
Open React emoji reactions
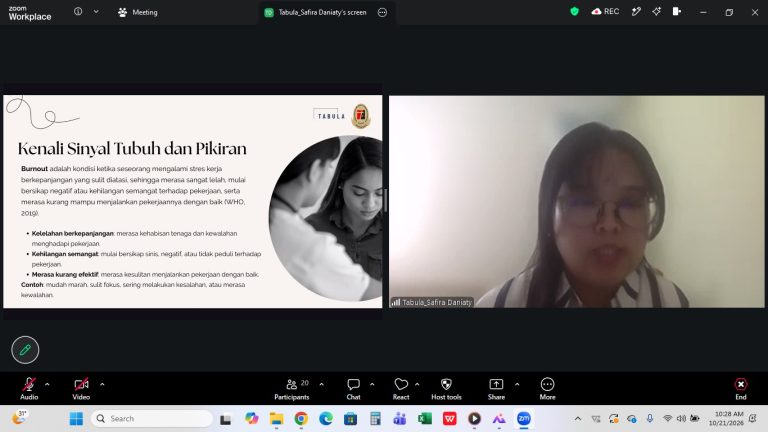click(401, 388)
